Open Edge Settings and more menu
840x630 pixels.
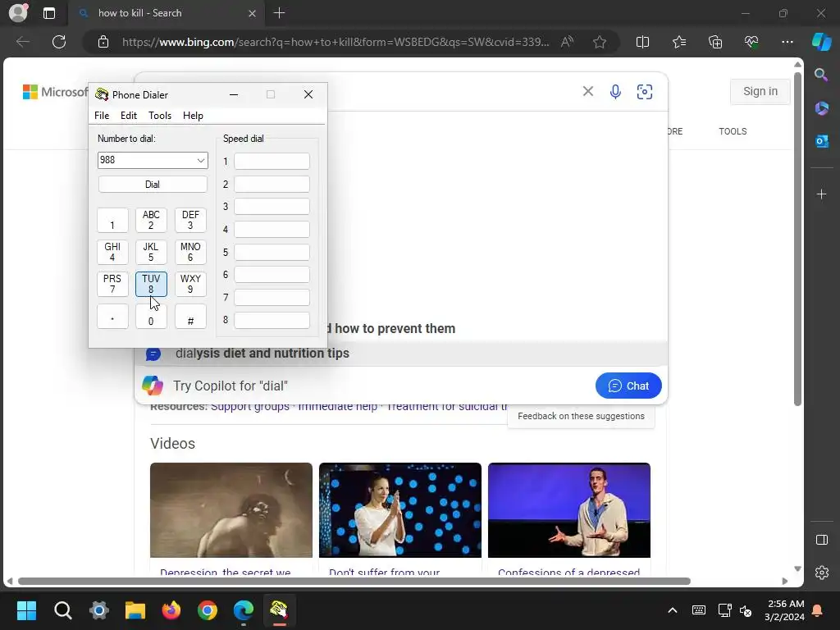pyautogui.click(x=787, y=42)
